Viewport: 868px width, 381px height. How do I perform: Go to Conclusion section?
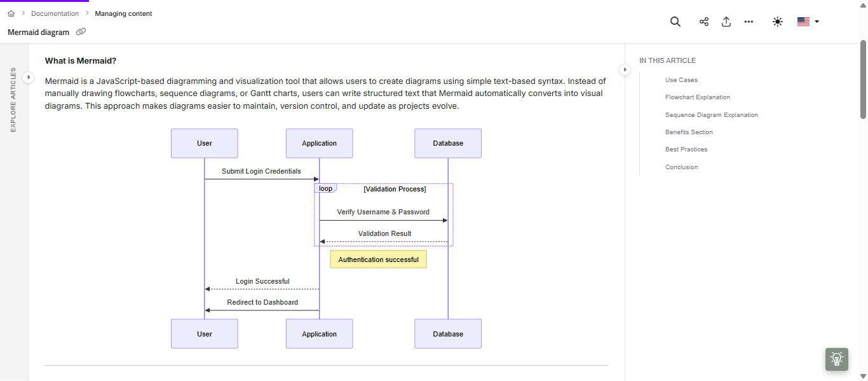click(x=681, y=167)
